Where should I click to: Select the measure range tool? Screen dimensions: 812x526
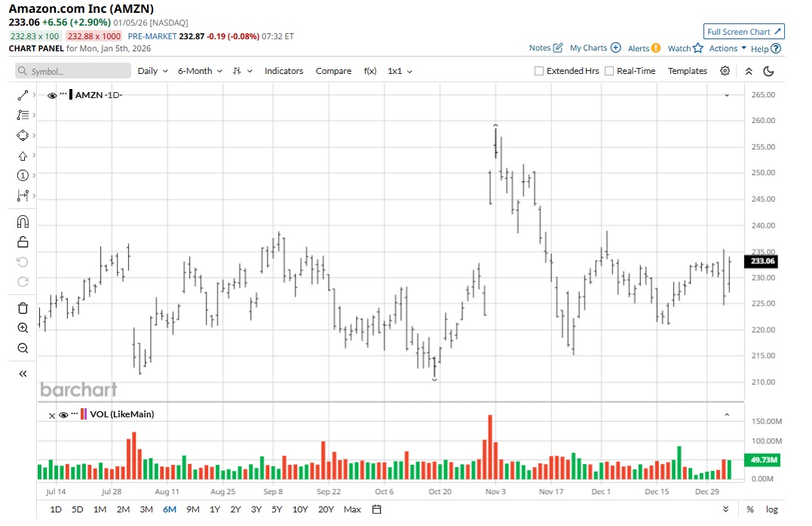point(23,196)
